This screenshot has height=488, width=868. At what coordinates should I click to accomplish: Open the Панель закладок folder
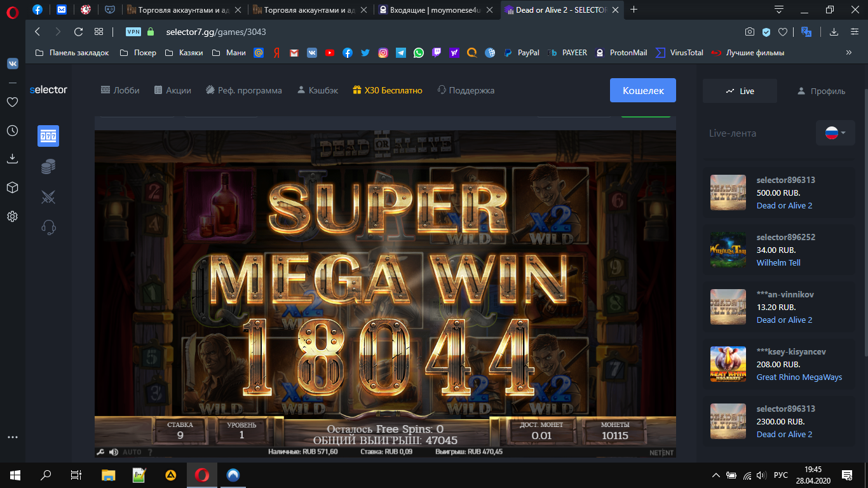[x=72, y=53]
